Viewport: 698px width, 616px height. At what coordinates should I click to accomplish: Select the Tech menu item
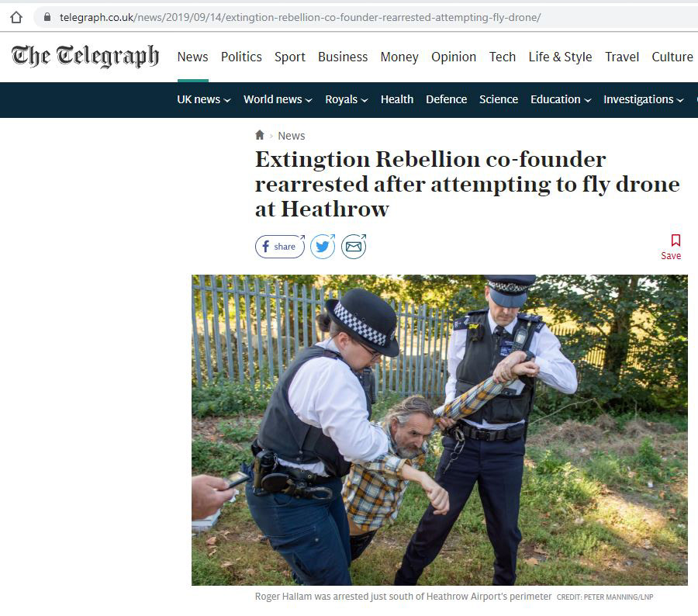tap(502, 57)
